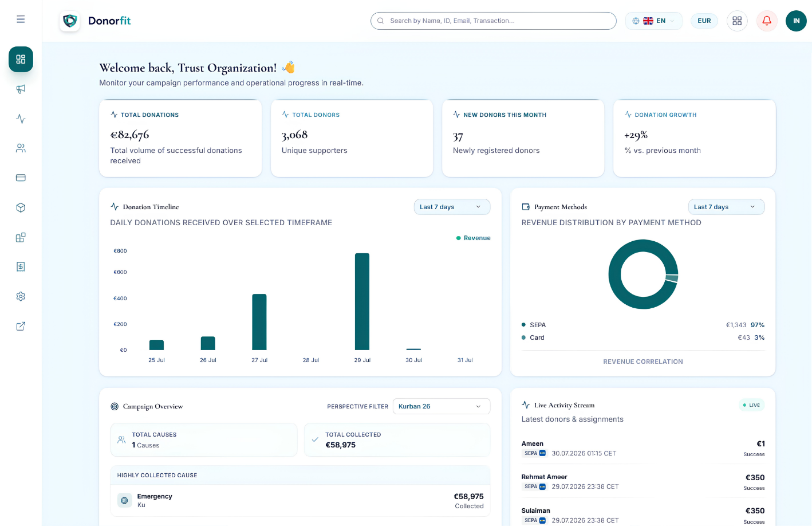Image resolution: width=812 pixels, height=526 pixels.
Task: Click the 29 Jul donation bar
Action: 362,301
